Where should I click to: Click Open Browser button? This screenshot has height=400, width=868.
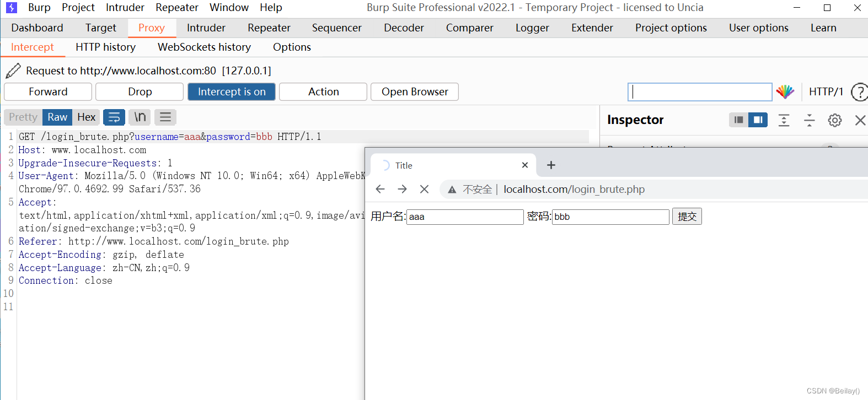[x=415, y=92]
